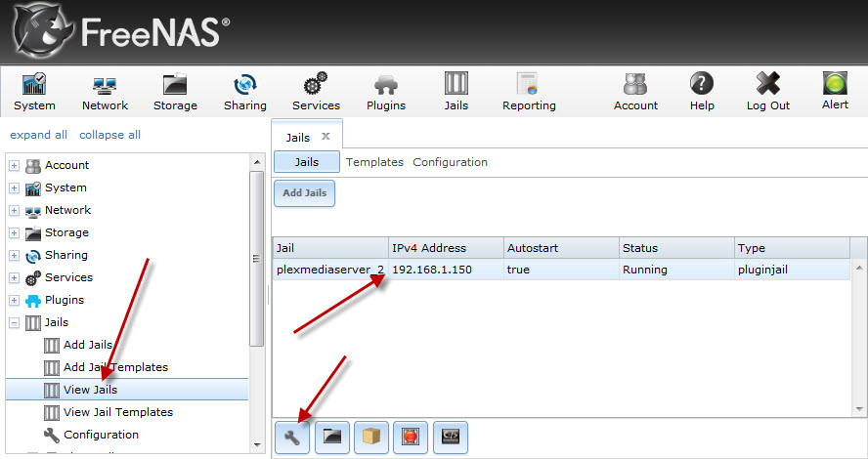Screen dimensions: 868x459
Task: Click the sidebar tree scroll down arrow
Action: point(257,445)
